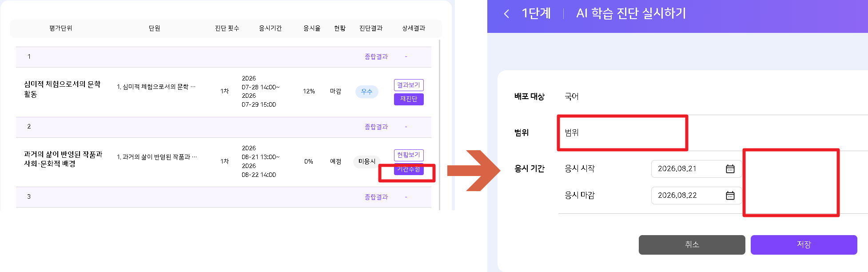The height and width of the screenshot is (272, 868).
Task: Click the 저장 button
Action: [804, 245]
